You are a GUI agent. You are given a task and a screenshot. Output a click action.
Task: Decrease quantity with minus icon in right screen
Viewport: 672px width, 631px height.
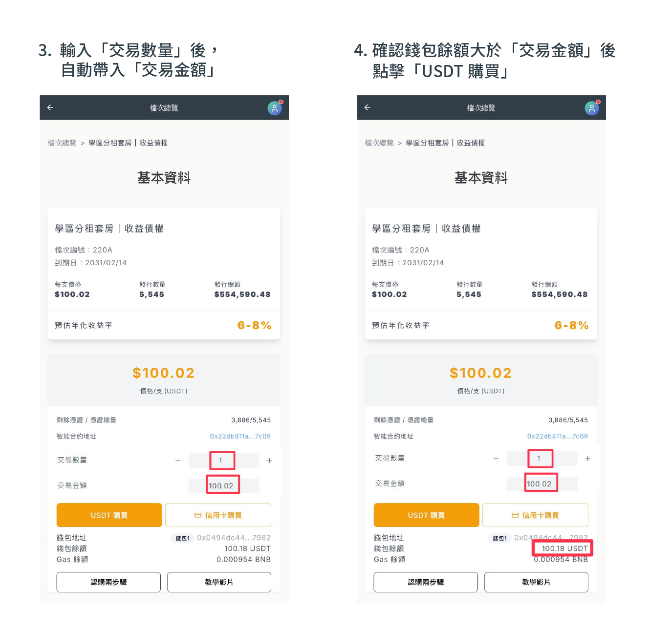pos(496,459)
